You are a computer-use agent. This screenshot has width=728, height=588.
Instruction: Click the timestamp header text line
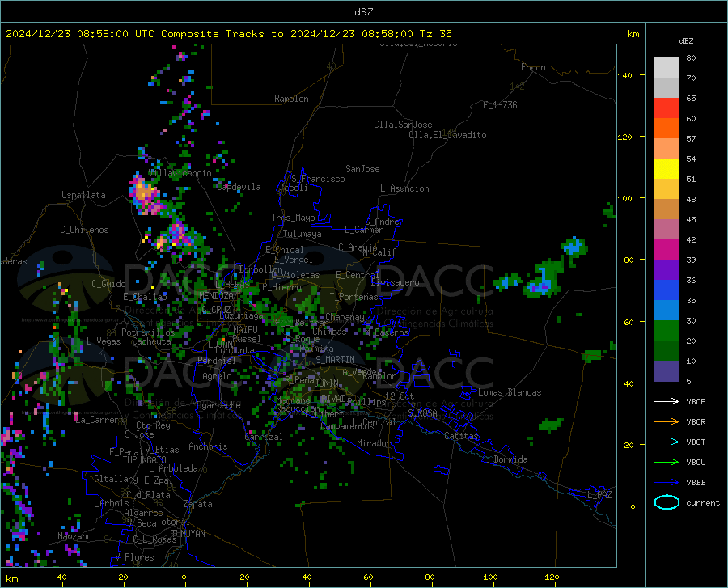click(x=228, y=34)
